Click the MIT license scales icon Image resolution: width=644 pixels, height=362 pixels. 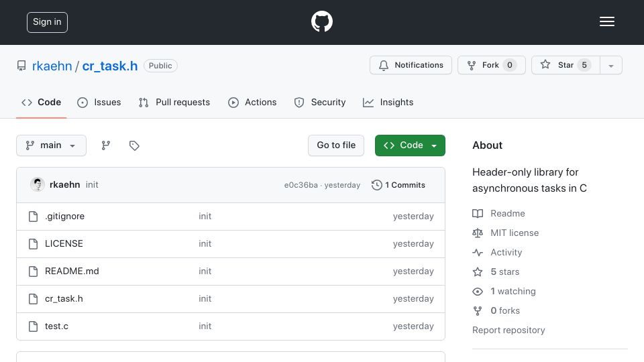point(478,233)
